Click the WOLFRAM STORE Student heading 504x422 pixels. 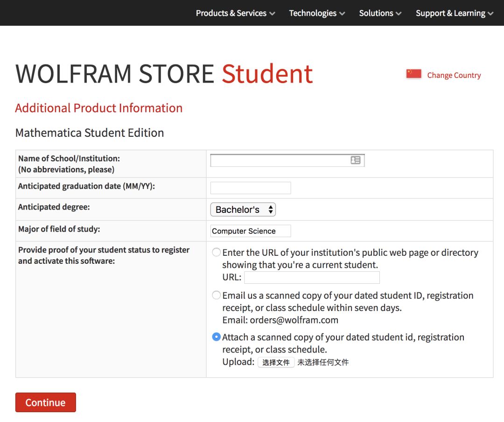pos(164,74)
